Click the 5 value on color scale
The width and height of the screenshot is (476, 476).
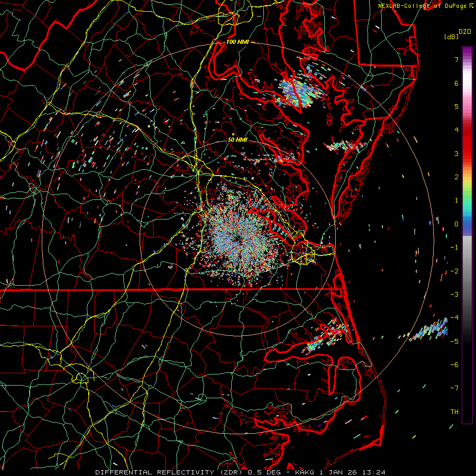pyautogui.click(x=456, y=106)
